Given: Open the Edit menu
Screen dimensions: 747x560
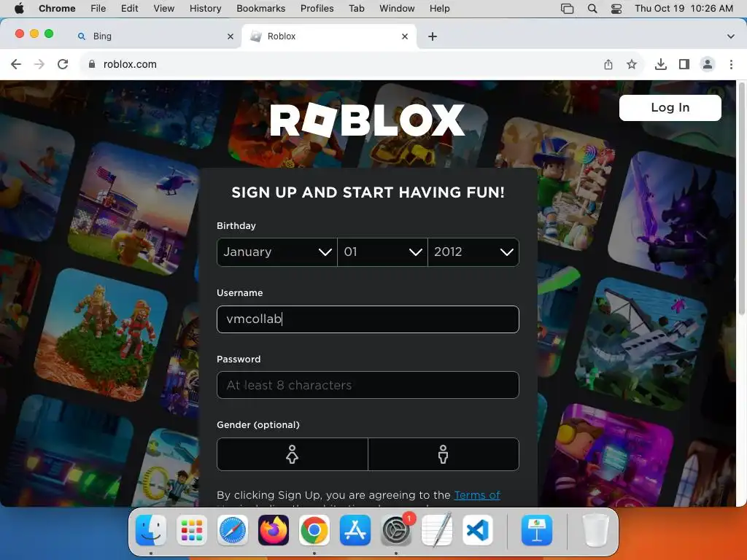Looking at the screenshot, I should 130,9.
